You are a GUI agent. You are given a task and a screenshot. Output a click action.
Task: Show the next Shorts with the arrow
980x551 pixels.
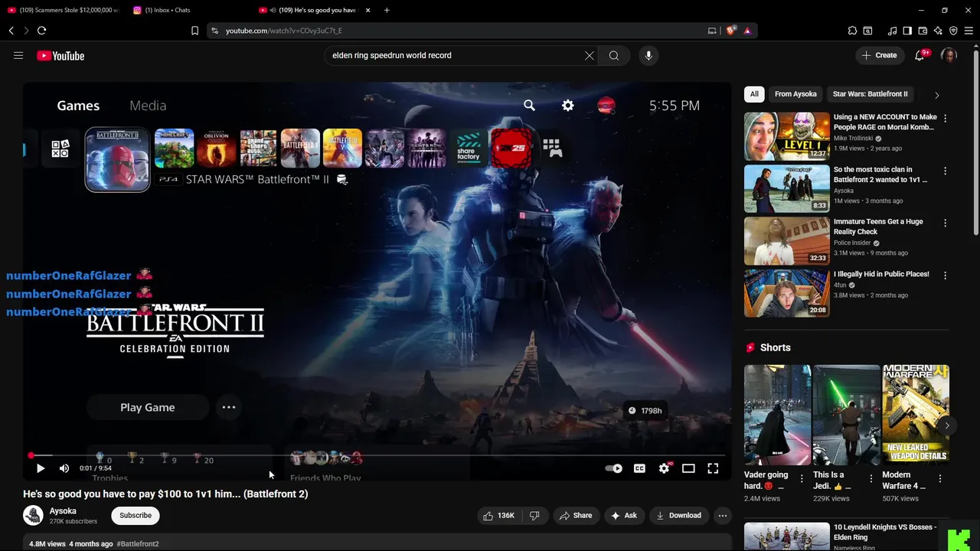947,425
